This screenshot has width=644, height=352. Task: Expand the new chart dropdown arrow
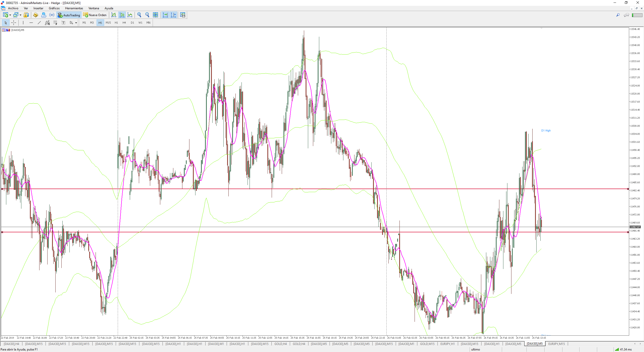(10, 15)
